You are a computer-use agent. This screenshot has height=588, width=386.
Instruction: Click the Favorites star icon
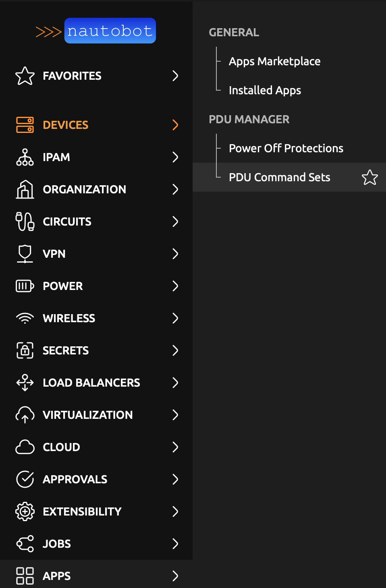coord(25,76)
